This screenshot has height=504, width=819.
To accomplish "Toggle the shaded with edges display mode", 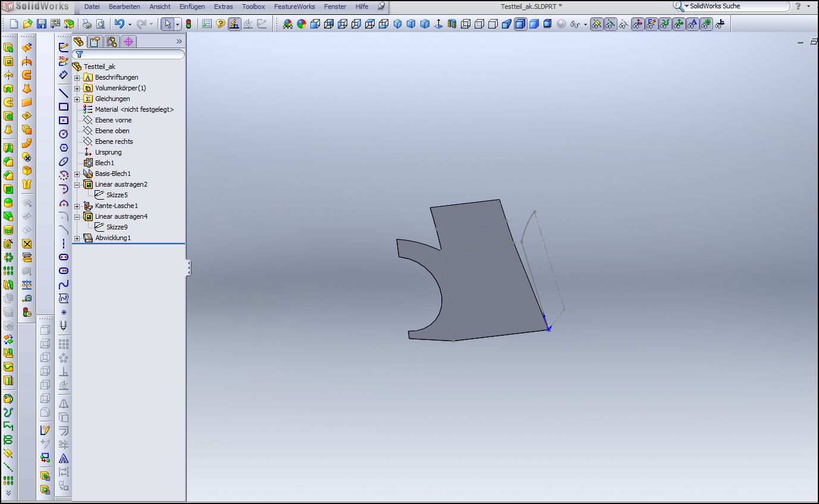I will pos(520,24).
